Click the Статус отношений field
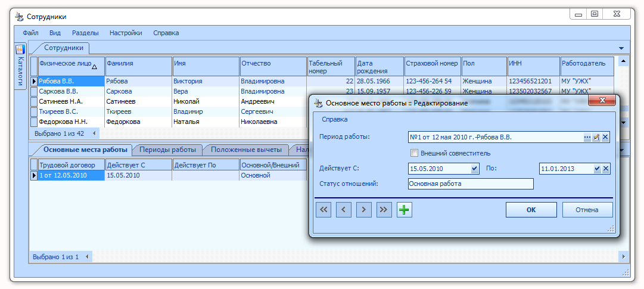Image resolution: width=644 pixels, height=289 pixels. [471, 184]
